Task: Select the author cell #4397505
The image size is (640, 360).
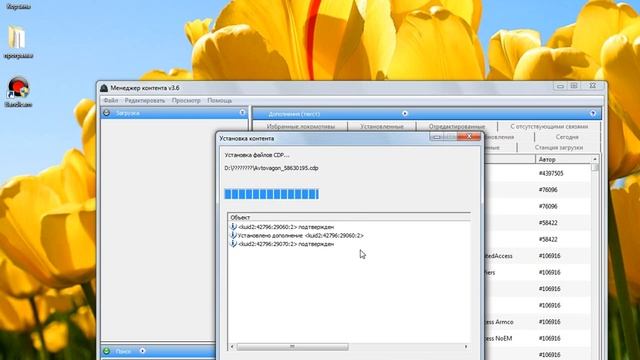Action: pyautogui.click(x=551, y=173)
